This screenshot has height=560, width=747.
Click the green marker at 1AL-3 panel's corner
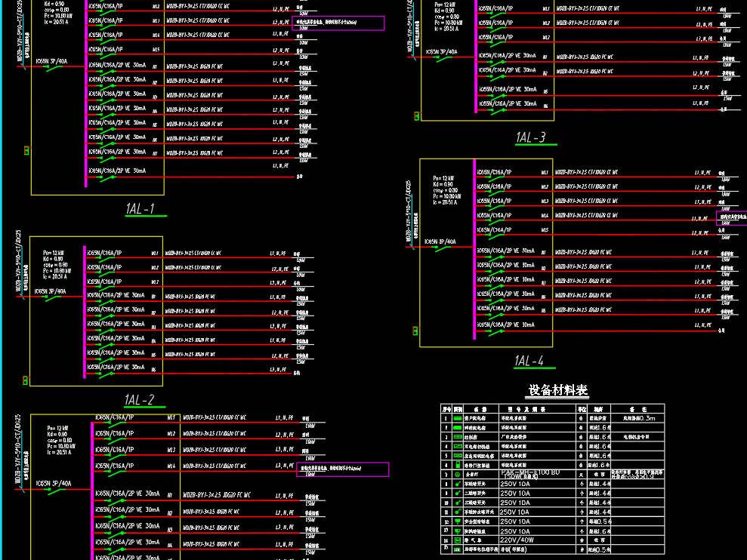pyautogui.click(x=417, y=115)
